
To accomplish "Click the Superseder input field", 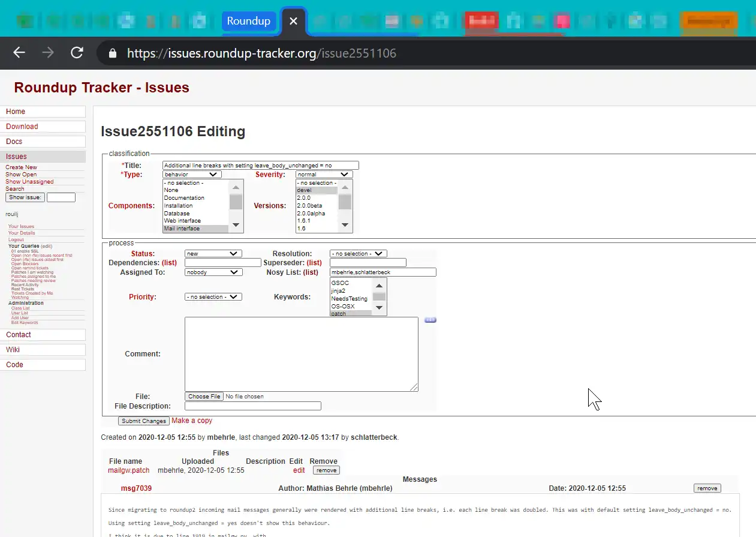I will click(368, 263).
